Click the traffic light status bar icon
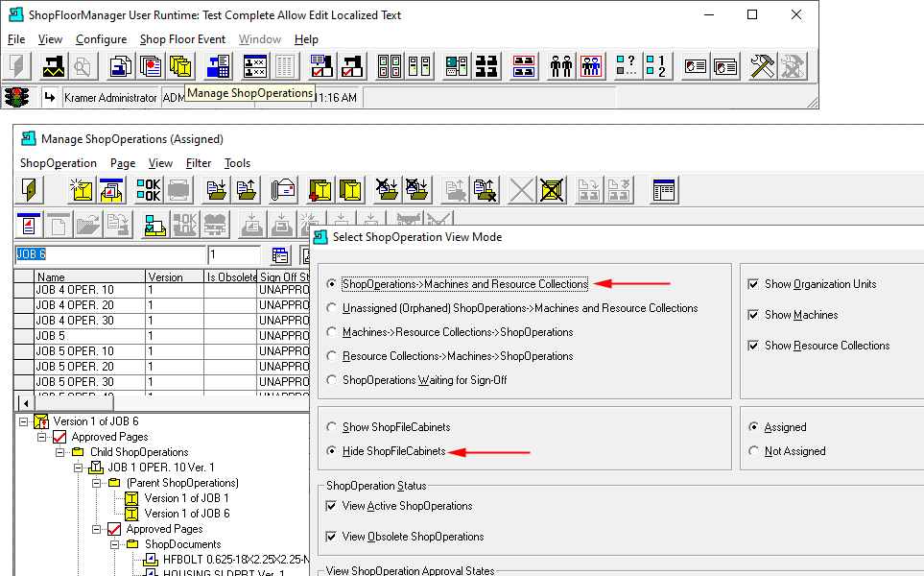The width and height of the screenshot is (924, 576). (17, 97)
